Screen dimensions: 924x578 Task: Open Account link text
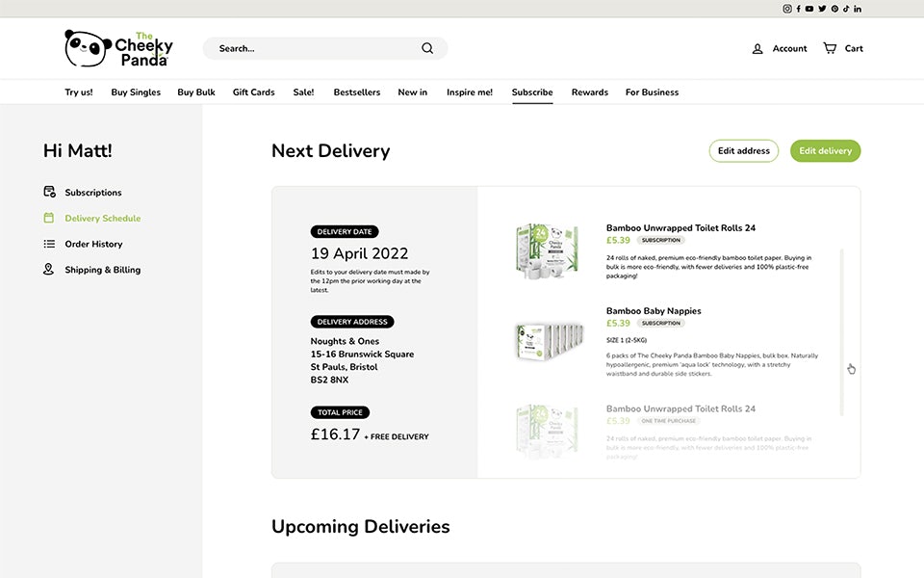(x=789, y=48)
